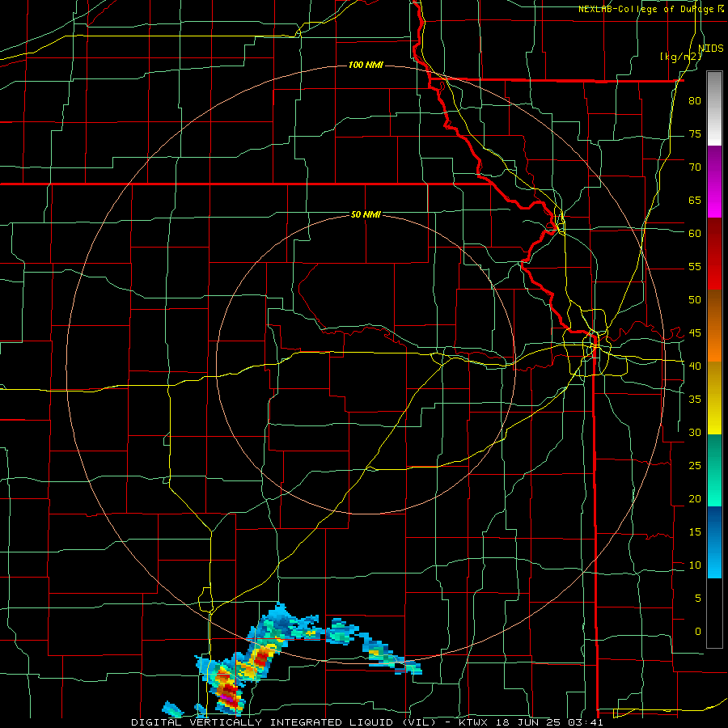Viewport: 728px width, 728px height.
Task: Select the 40 value on the VIL scale
Action: [695, 366]
